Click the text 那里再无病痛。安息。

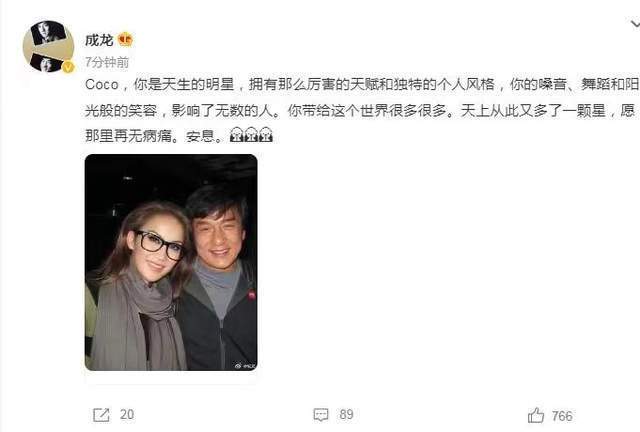tap(155, 135)
